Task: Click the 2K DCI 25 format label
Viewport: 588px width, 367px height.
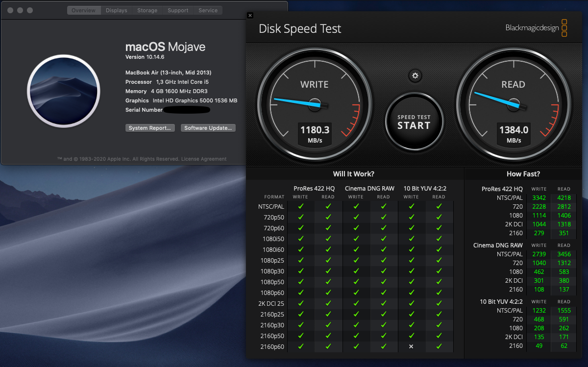Action: coord(271,304)
